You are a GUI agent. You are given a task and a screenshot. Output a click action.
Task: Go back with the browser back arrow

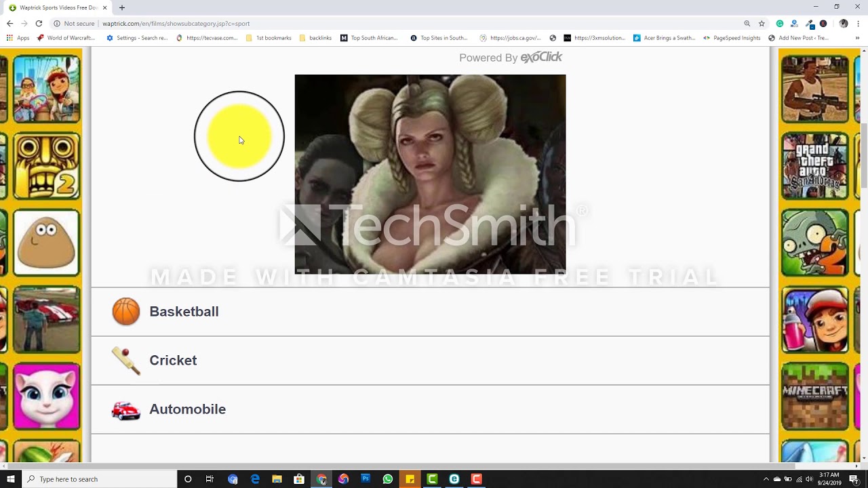(9, 23)
